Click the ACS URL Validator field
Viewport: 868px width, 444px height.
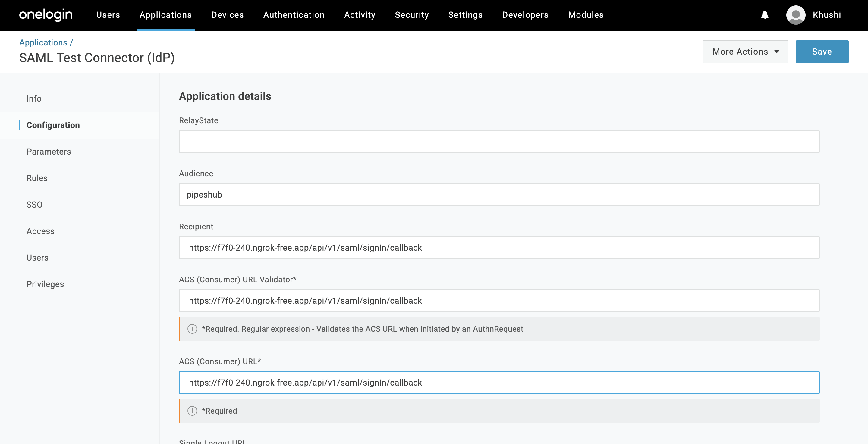pyautogui.click(x=499, y=301)
